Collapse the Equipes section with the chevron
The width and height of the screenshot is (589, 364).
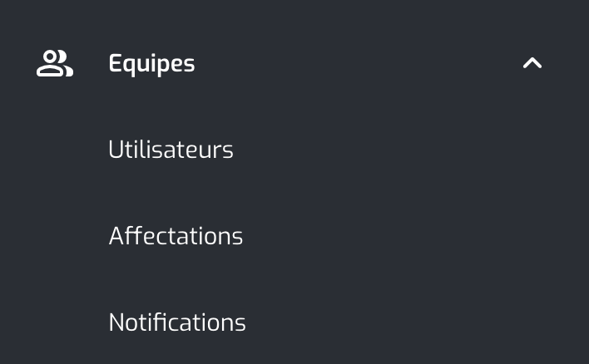(532, 62)
